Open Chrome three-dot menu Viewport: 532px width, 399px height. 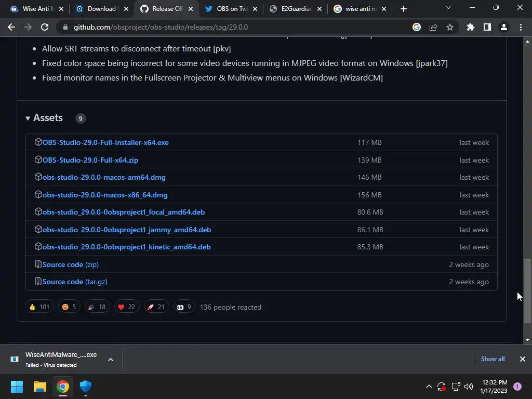click(521, 27)
